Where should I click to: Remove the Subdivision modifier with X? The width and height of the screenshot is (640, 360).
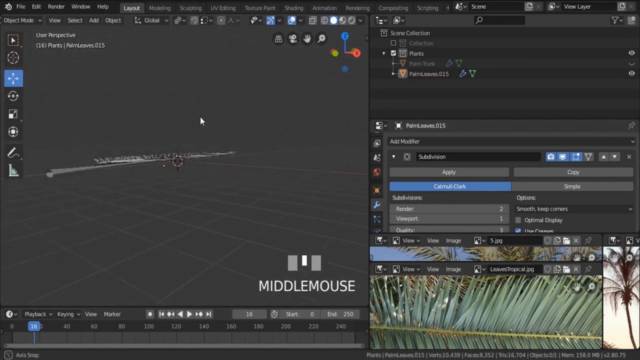pyautogui.click(x=629, y=157)
